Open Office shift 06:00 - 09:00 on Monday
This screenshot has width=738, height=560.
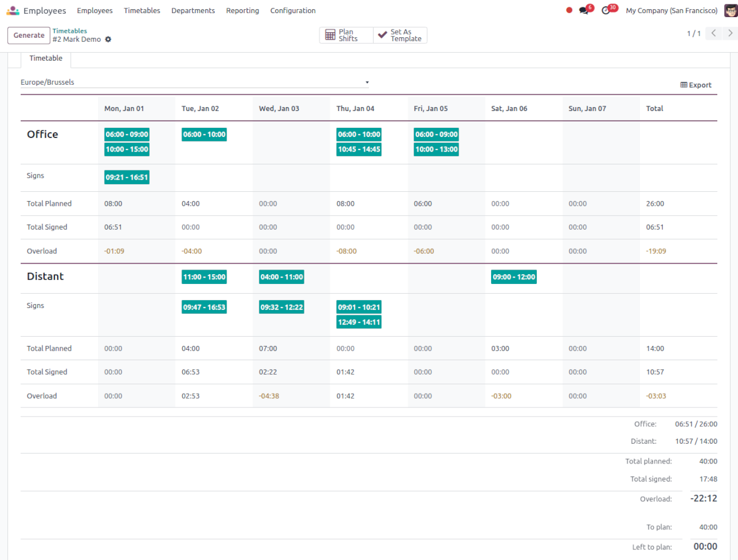click(127, 134)
